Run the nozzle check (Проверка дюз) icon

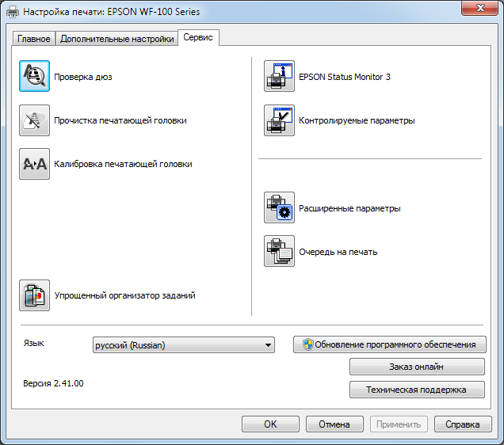34,76
